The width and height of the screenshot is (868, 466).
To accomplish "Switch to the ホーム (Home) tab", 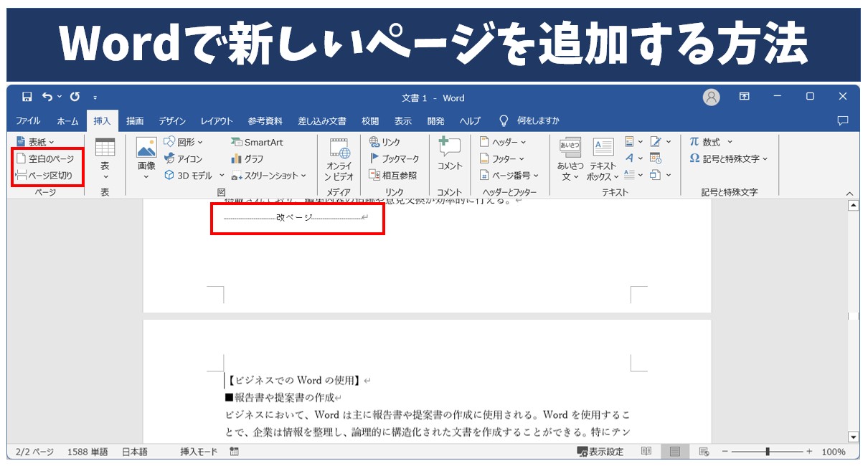I will [x=67, y=121].
